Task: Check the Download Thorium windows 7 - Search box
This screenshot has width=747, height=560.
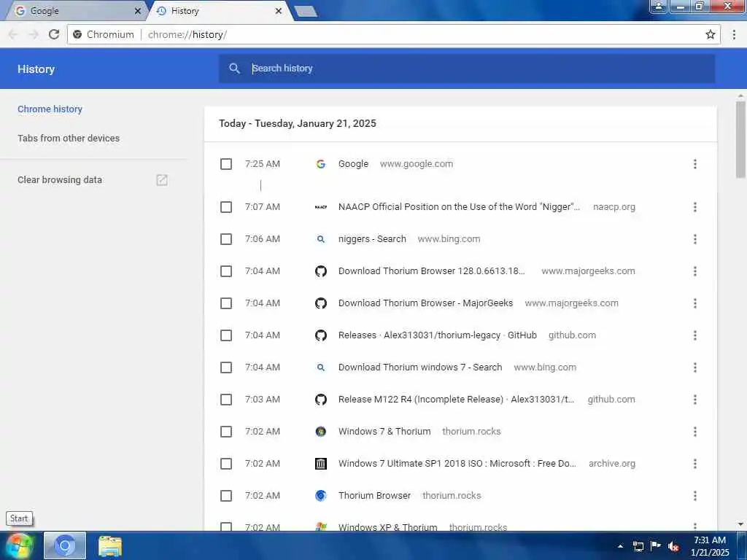Action: click(226, 367)
